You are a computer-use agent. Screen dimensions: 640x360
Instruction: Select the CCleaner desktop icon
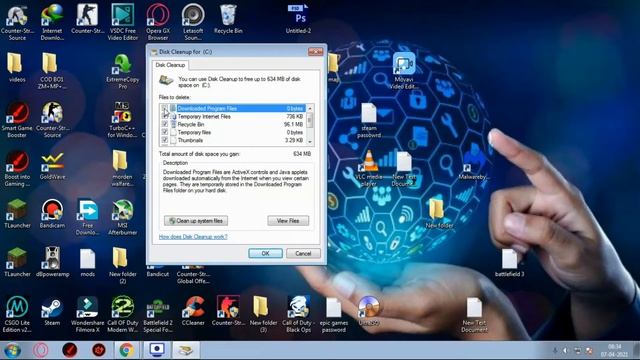tap(193, 311)
